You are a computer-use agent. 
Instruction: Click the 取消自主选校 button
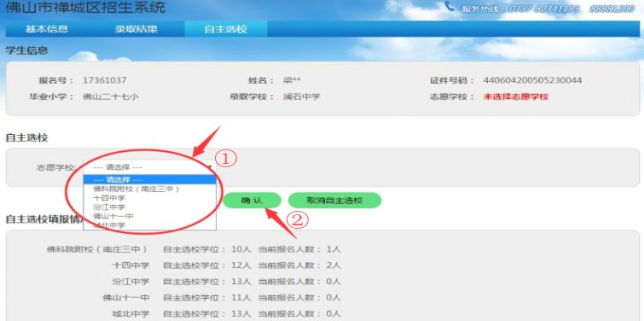(x=334, y=201)
